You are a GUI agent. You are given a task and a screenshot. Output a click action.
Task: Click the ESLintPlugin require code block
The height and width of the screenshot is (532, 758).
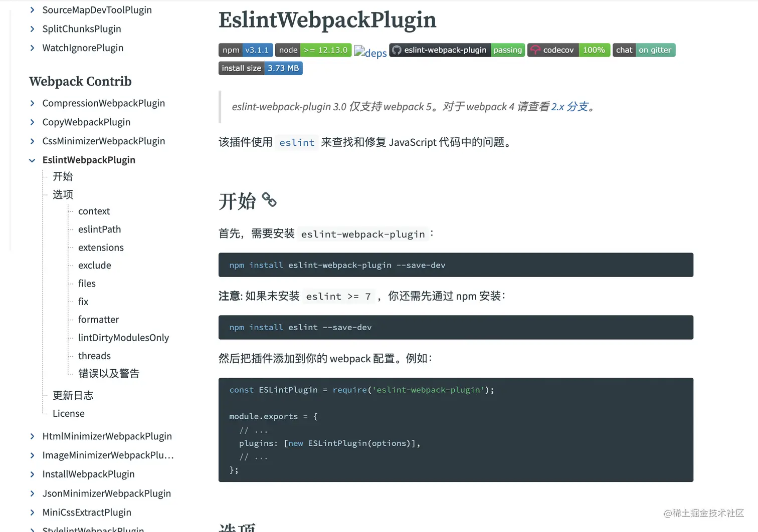click(x=456, y=430)
